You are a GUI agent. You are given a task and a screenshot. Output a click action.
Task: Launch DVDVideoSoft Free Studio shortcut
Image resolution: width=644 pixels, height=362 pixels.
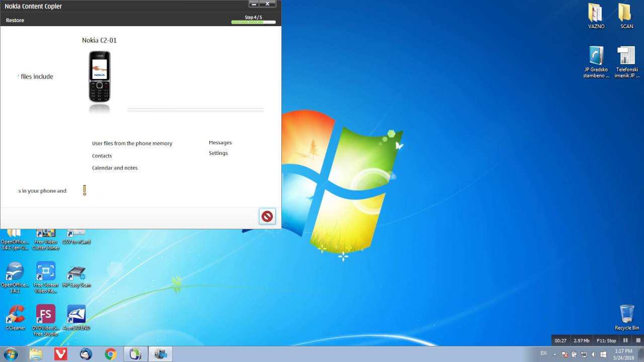(x=46, y=320)
